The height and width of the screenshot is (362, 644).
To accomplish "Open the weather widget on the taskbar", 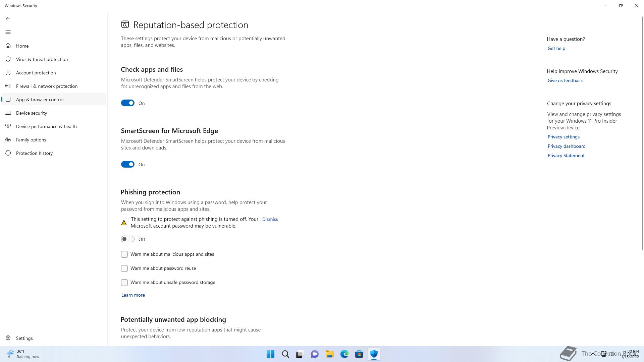I will tap(23, 354).
